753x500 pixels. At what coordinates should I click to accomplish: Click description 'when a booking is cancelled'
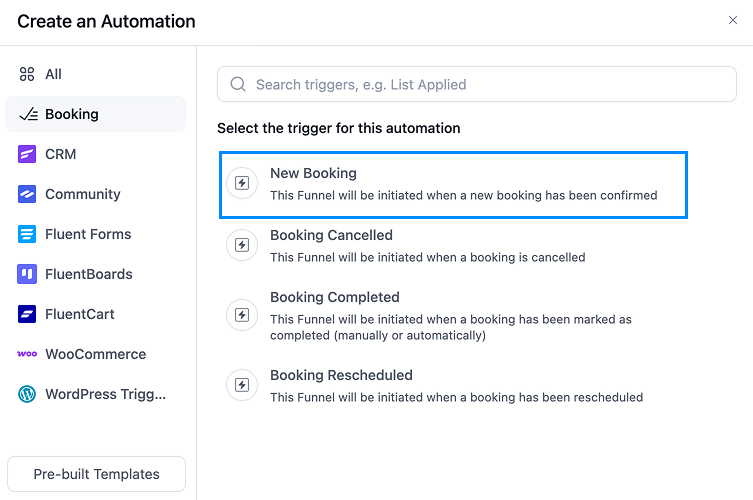pyautogui.click(x=506, y=257)
